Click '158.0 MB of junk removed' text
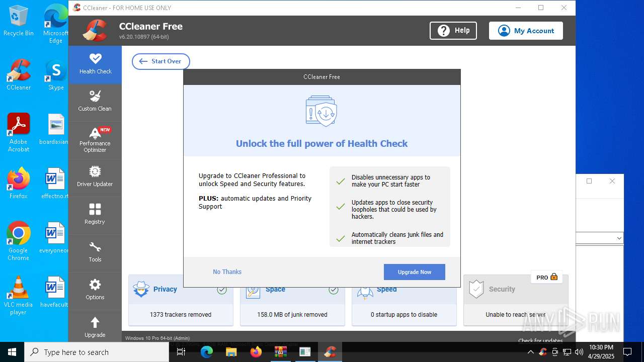 pos(292,315)
